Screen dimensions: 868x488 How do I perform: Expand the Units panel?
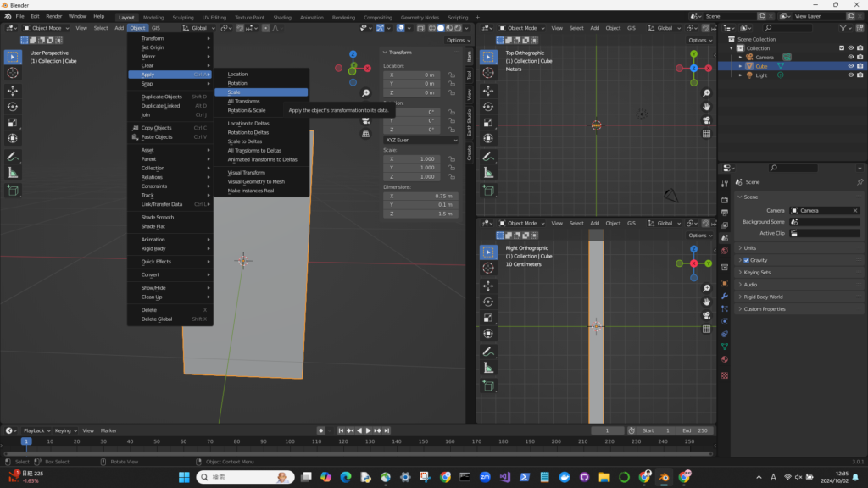tap(750, 248)
